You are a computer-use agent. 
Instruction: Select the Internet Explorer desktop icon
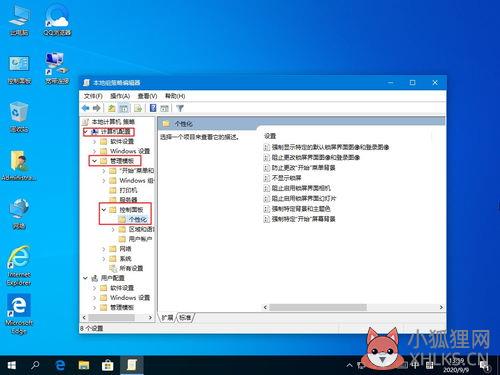(19, 266)
